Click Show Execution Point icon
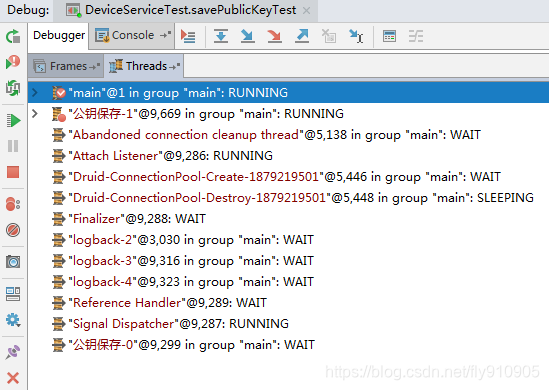 pos(188,36)
